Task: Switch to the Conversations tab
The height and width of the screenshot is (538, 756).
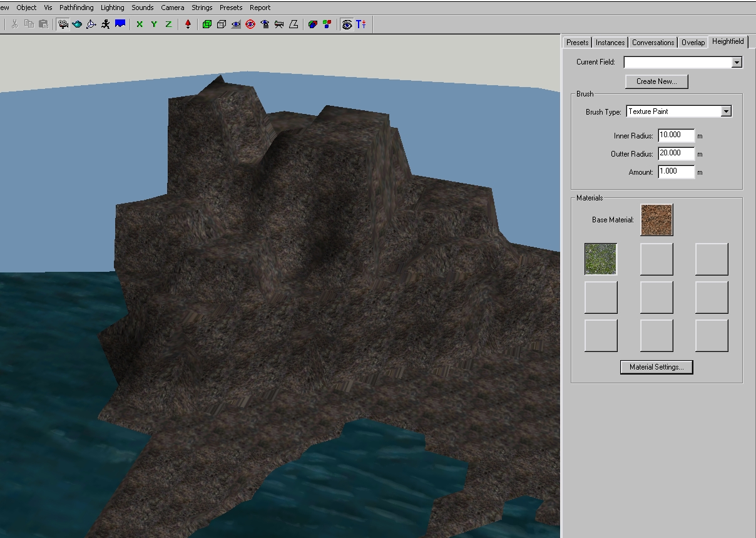Action: (x=653, y=43)
